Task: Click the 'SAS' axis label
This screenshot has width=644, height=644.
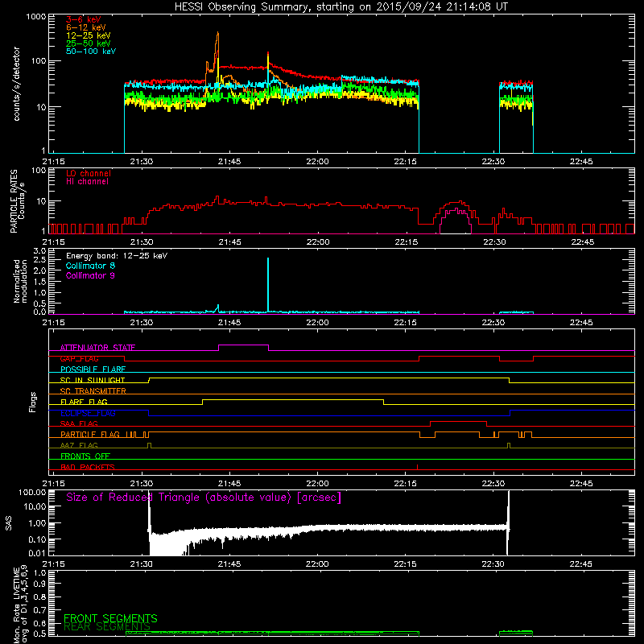Action: tap(9, 523)
